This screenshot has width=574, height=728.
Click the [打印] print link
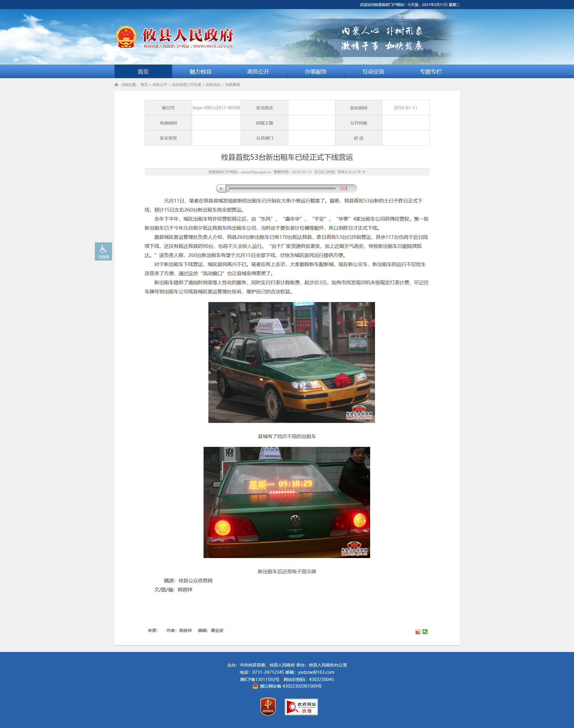[319, 172]
